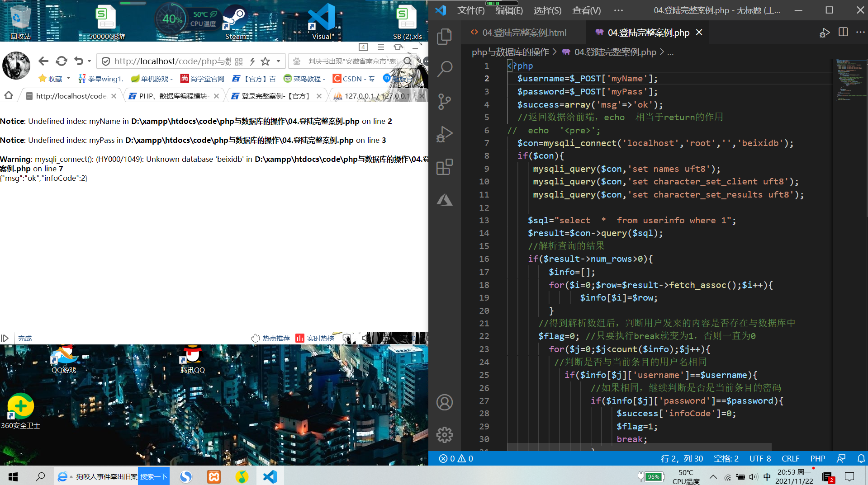Expand the breadcrumb ellipsis in VS Code
The image size is (868, 485).
click(x=670, y=52)
